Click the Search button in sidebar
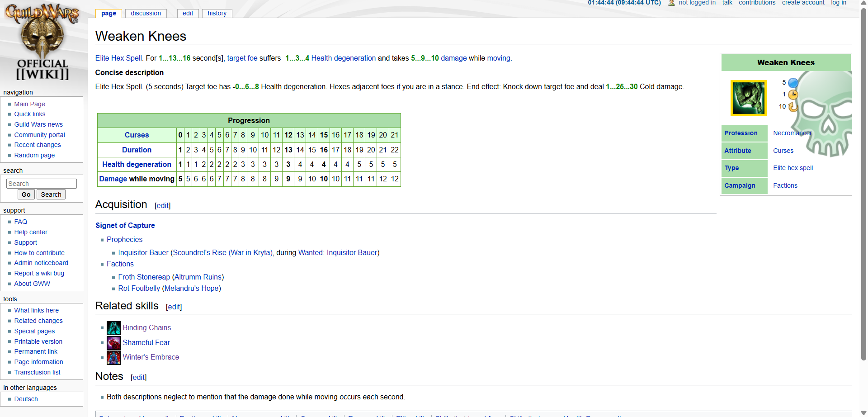 [x=51, y=194]
